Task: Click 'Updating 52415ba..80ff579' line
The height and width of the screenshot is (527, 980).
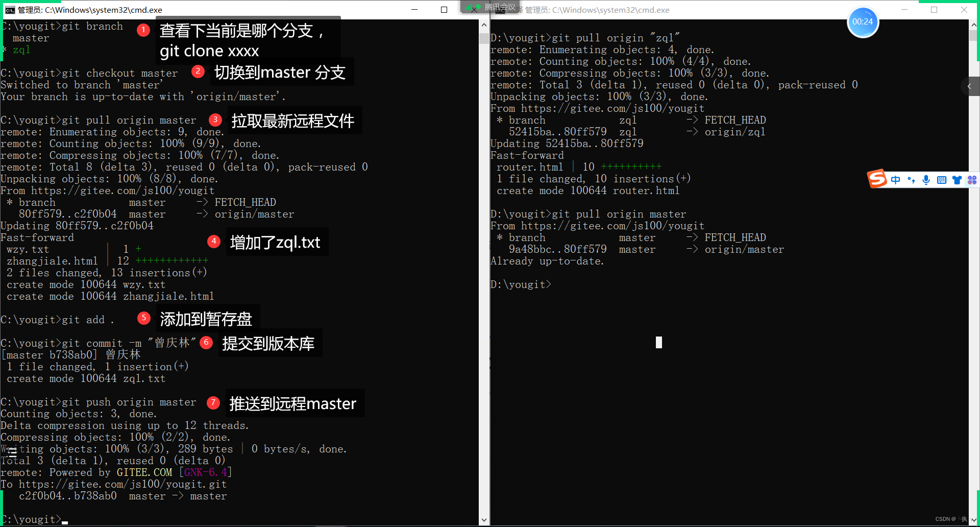Action: [x=567, y=143]
